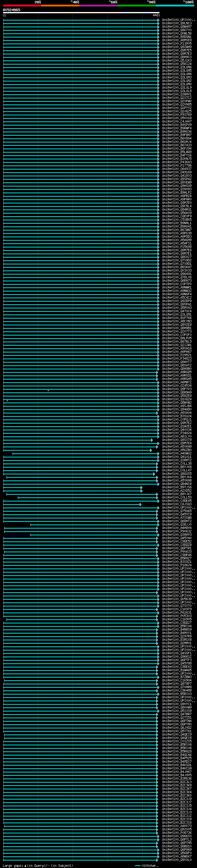Open hit UniRef100_P34823
Viewport: 197px width, 868px height.
point(177,358)
